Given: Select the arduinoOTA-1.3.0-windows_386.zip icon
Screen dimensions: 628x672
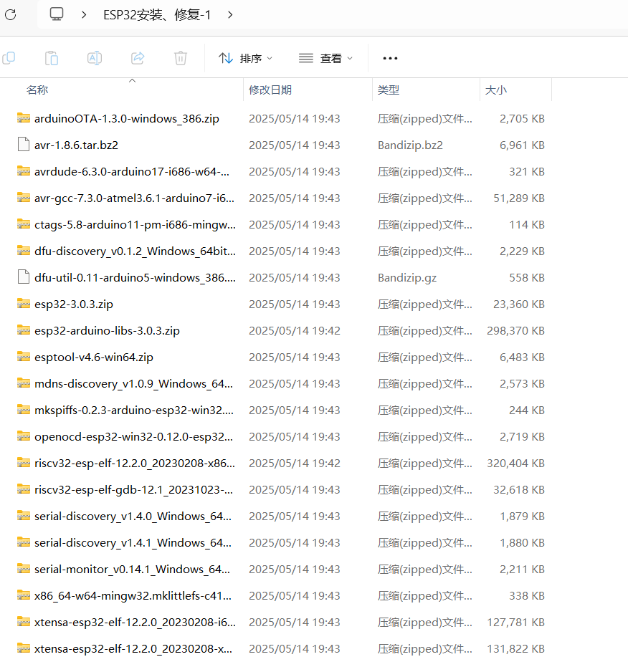Looking at the screenshot, I should (x=24, y=118).
